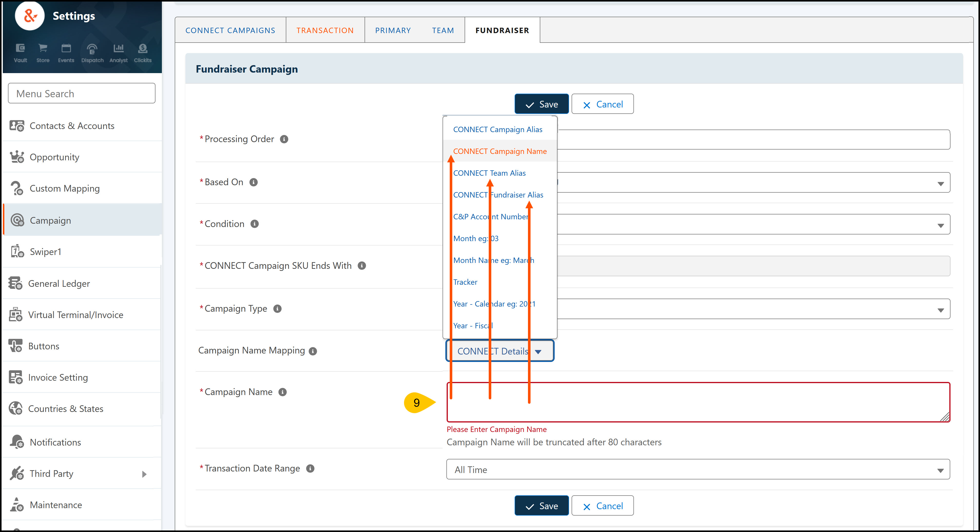Open General Ledger settings in sidebar

[x=82, y=283]
